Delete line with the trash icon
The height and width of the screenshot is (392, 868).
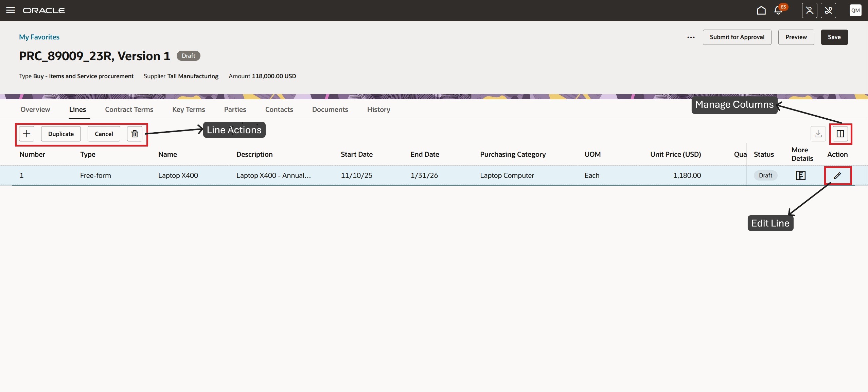[135, 134]
